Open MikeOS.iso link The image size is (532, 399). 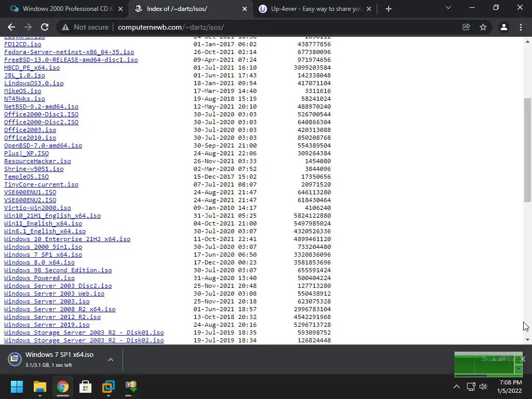23,91
